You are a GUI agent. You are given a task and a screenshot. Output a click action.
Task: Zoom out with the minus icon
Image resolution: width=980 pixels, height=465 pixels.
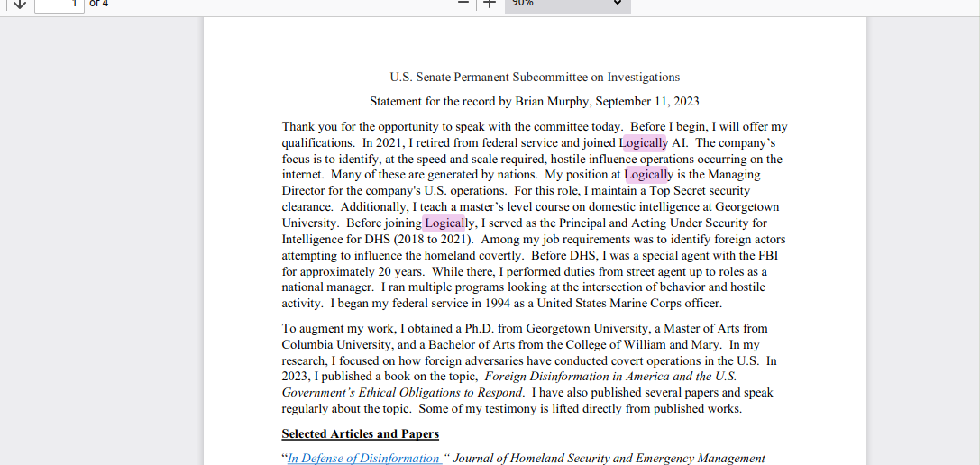[x=463, y=3]
